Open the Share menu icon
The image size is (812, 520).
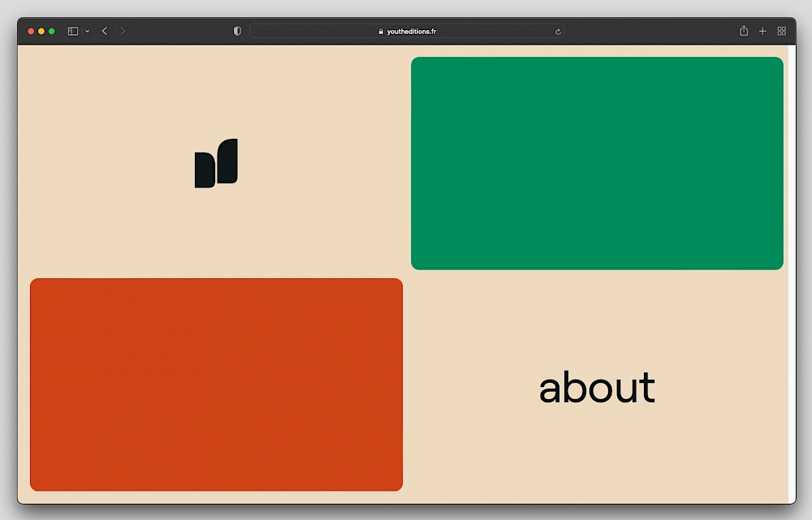tap(744, 31)
